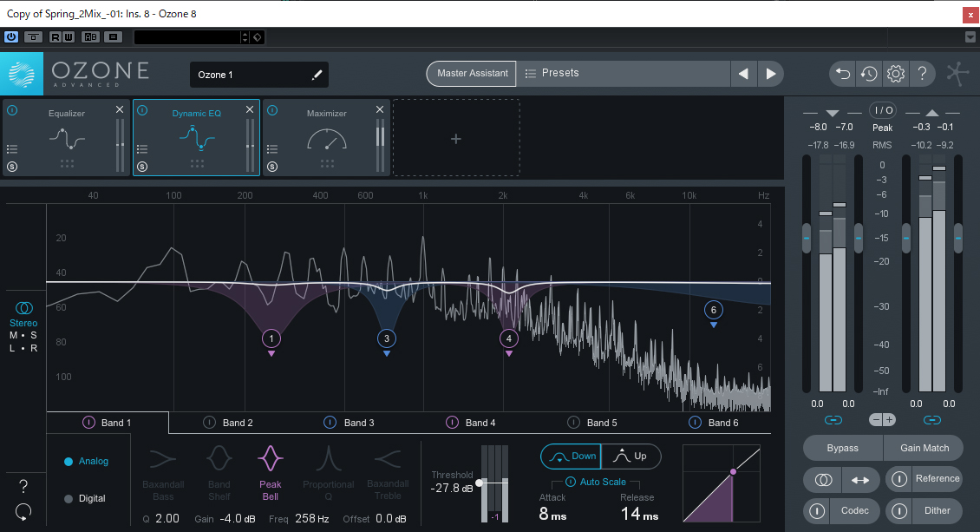This screenshot has width=980, height=532.
Task: Click the undo arrow icon
Action: pos(842,74)
